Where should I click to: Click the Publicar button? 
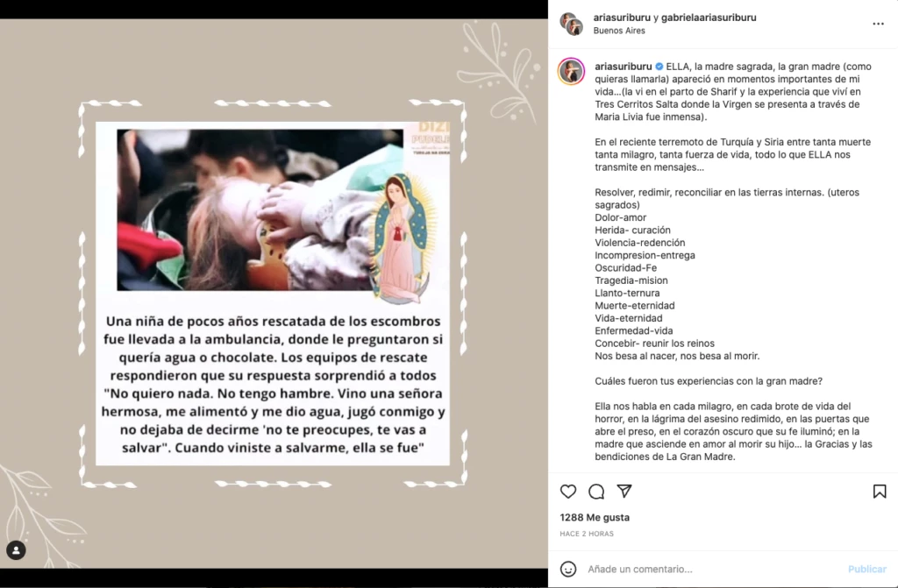tap(867, 569)
